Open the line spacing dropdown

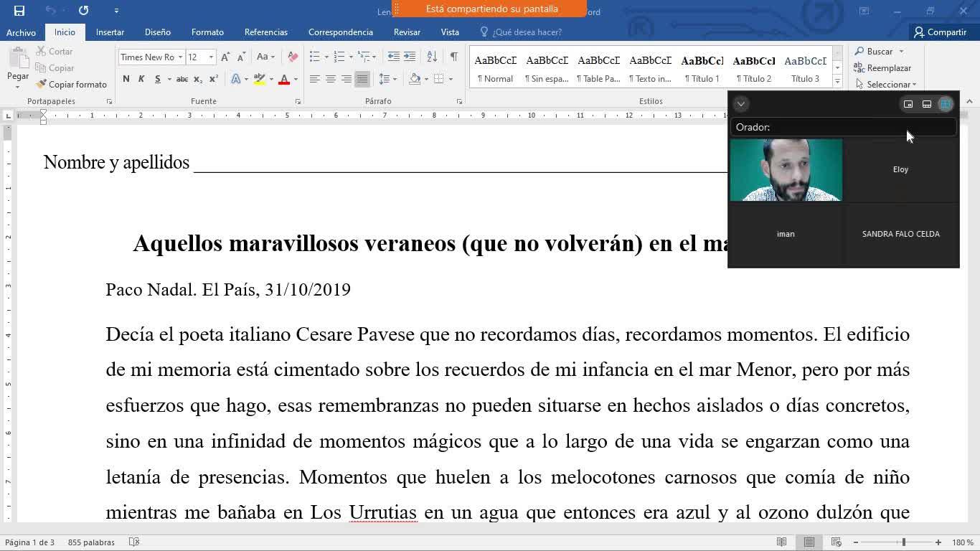point(387,79)
